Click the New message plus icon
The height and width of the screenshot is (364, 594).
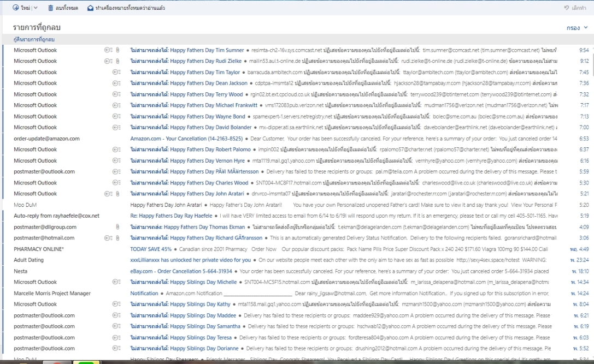15,8
